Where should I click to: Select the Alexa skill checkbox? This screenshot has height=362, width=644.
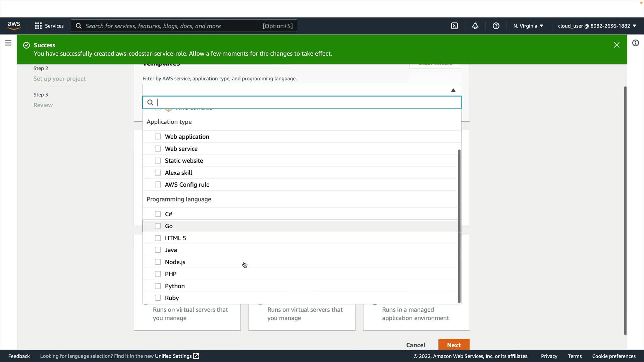(158, 173)
